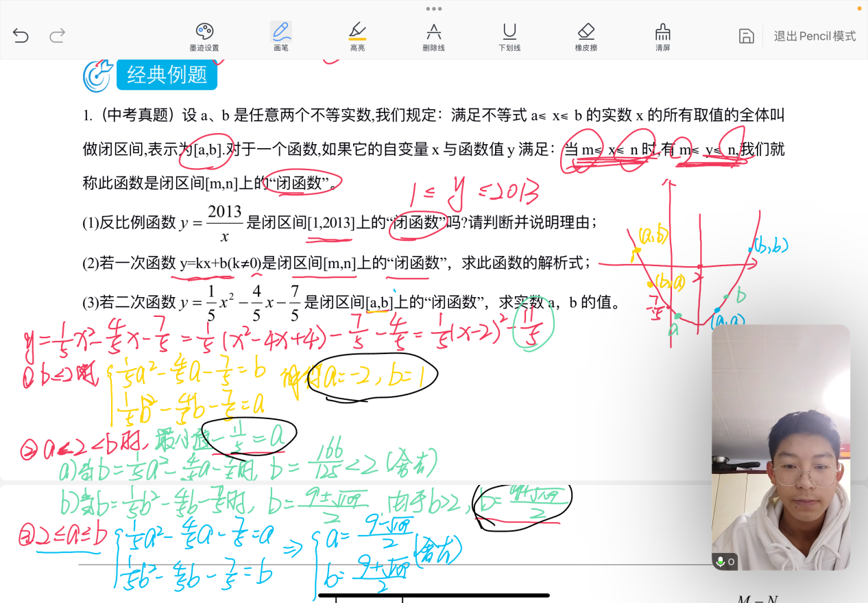Tap the undo arrow

click(21, 36)
